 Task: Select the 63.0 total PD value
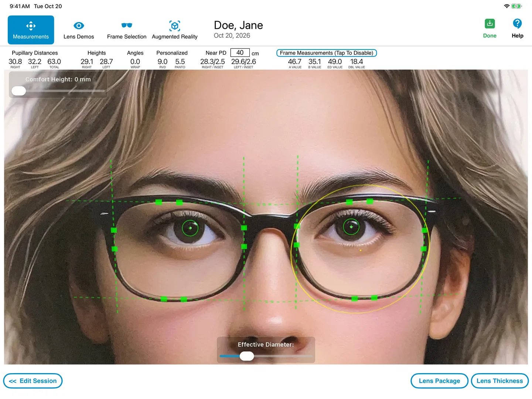[54, 62]
